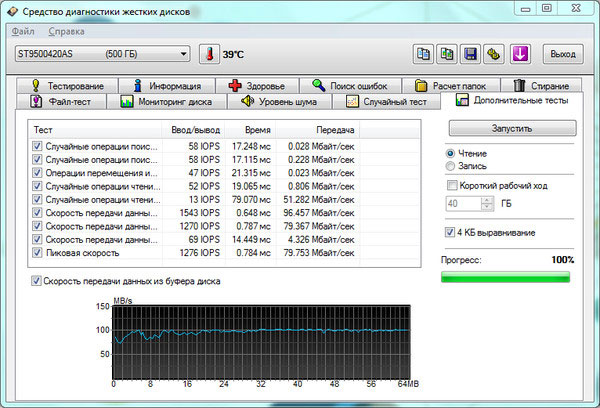This screenshot has height=408, width=600.
Task: Switch to the Случайный тест tab
Action: pos(386,101)
